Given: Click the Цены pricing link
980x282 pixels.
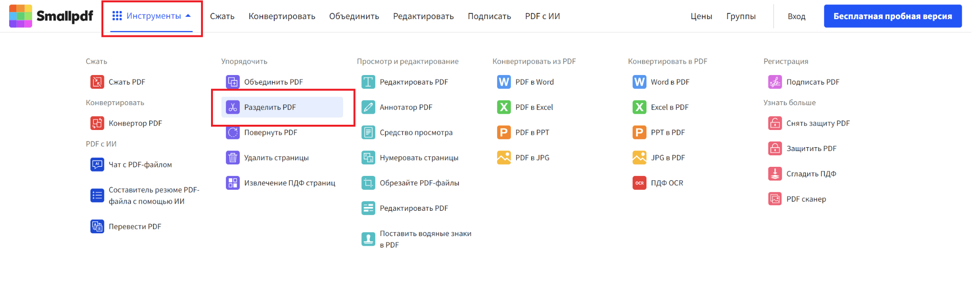Looking at the screenshot, I should click(702, 16).
